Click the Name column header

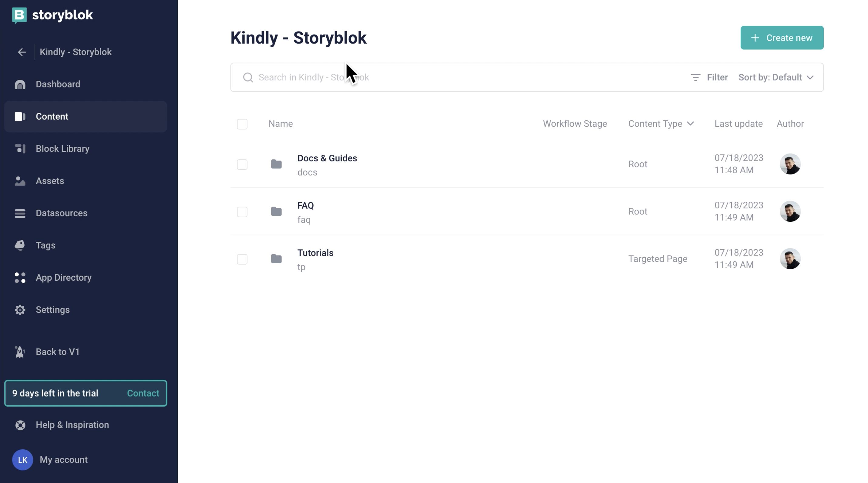(280, 124)
